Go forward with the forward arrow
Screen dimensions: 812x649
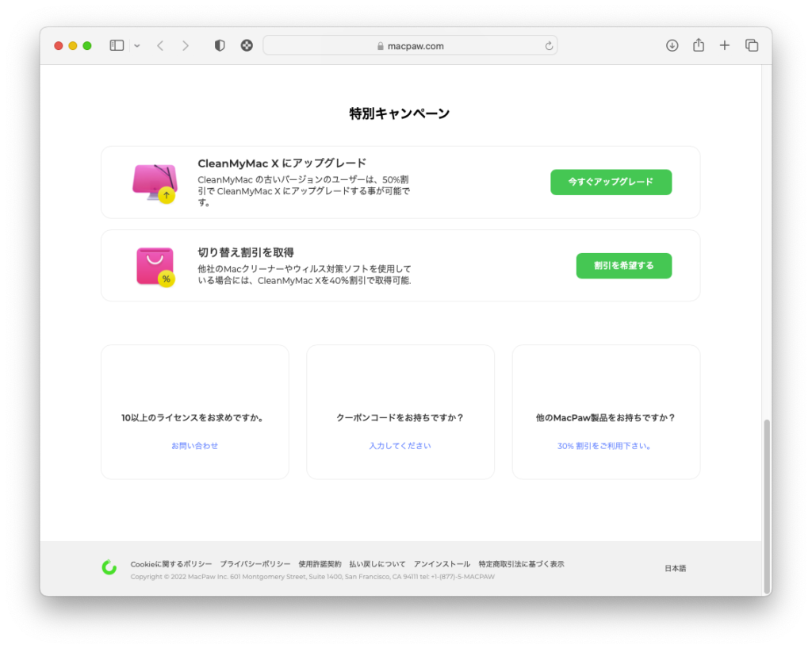pyautogui.click(x=186, y=45)
